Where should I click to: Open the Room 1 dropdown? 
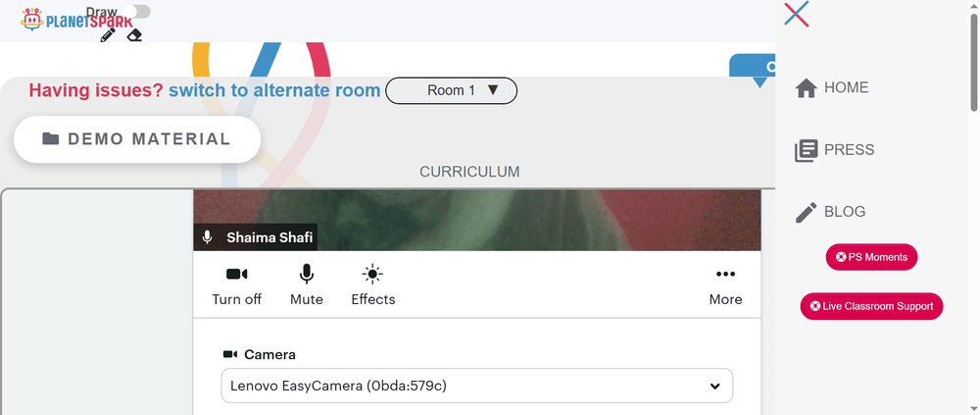point(451,91)
